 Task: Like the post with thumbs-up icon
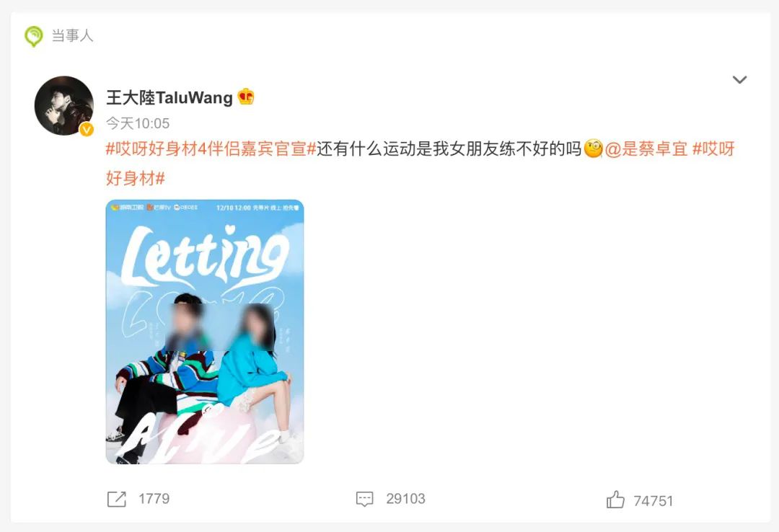615,500
